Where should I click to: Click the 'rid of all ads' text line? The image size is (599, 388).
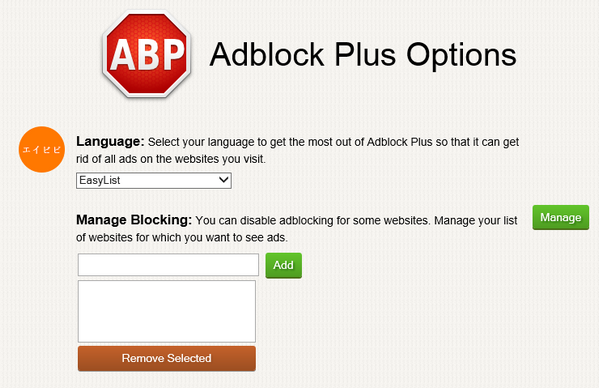(170, 159)
